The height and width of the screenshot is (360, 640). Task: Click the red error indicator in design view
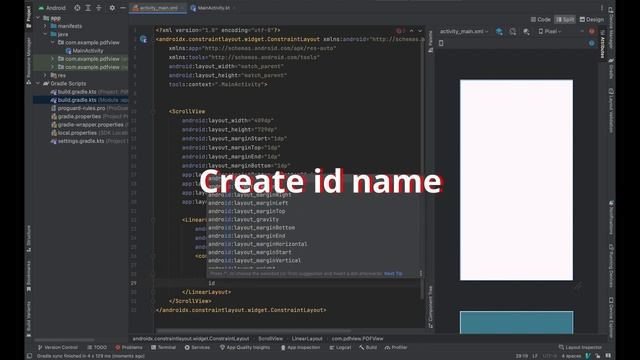(x=592, y=31)
